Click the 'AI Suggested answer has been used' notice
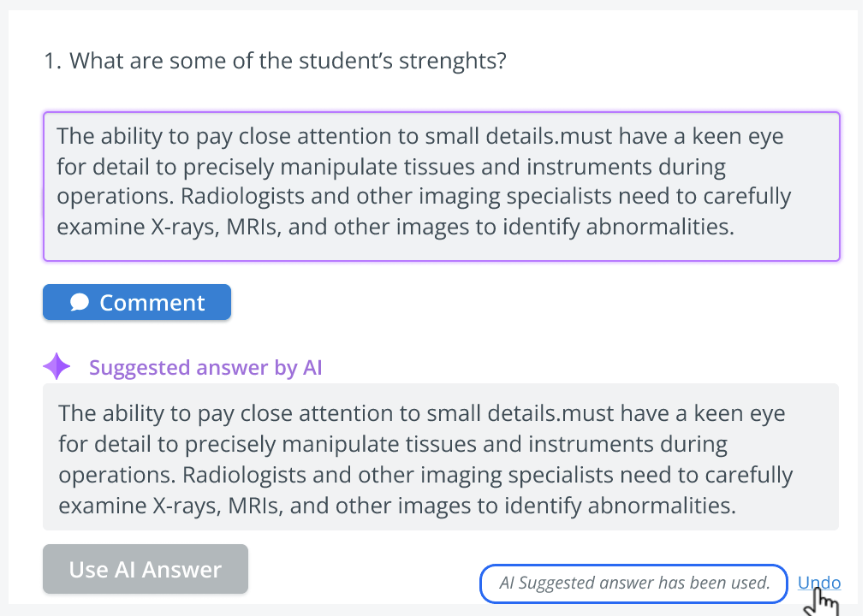 (x=633, y=583)
